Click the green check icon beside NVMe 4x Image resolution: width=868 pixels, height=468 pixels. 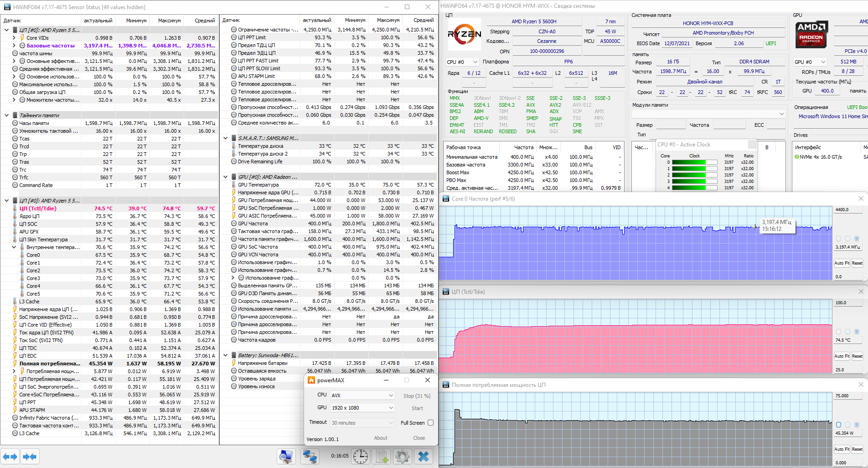[796, 157]
